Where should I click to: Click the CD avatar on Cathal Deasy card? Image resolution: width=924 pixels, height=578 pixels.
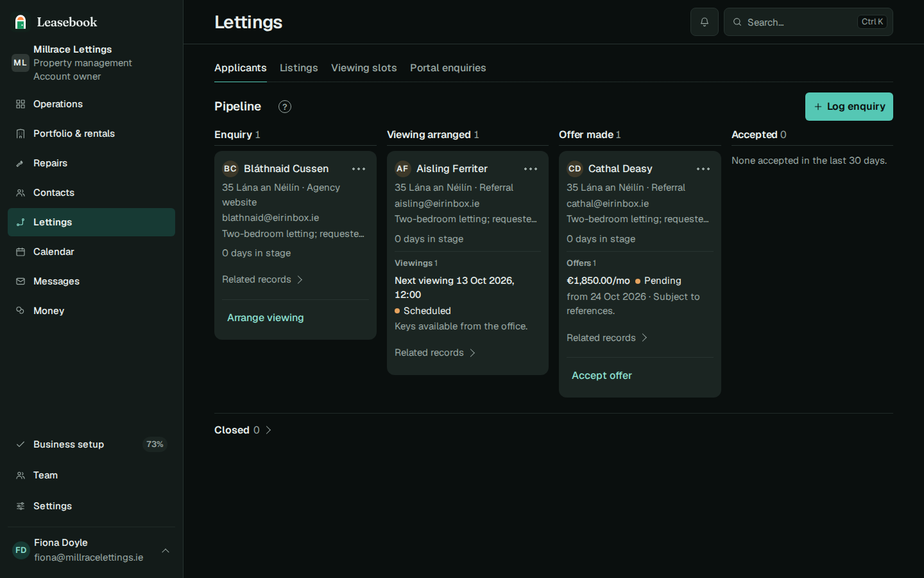tap(574, 169)
